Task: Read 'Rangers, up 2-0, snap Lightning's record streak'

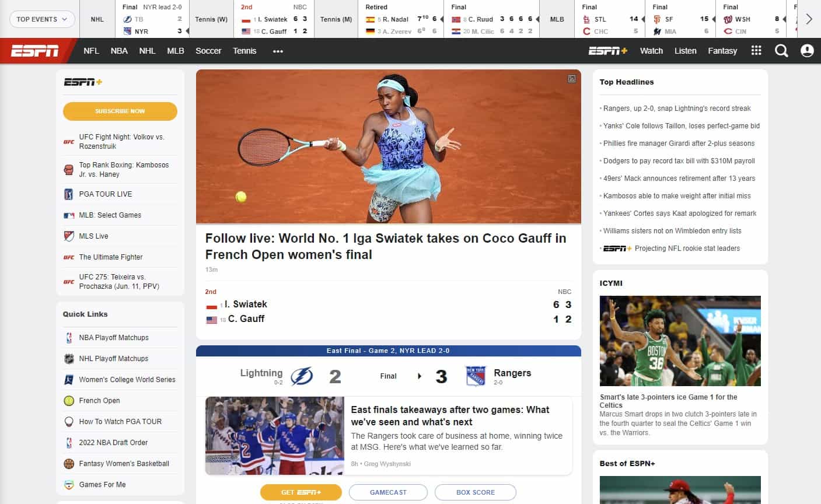Action: coord(677,108)
